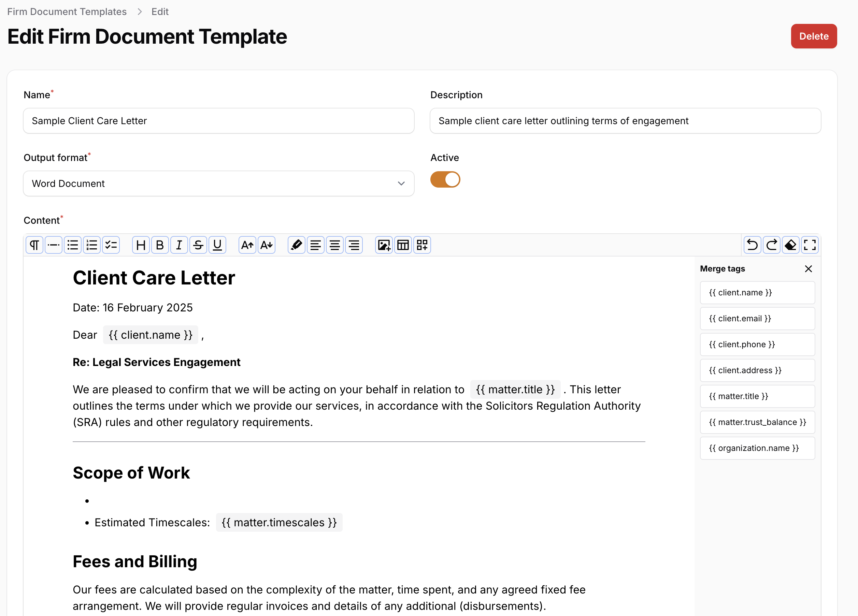Click the paragraph/text style icon

tap(35, 245)
